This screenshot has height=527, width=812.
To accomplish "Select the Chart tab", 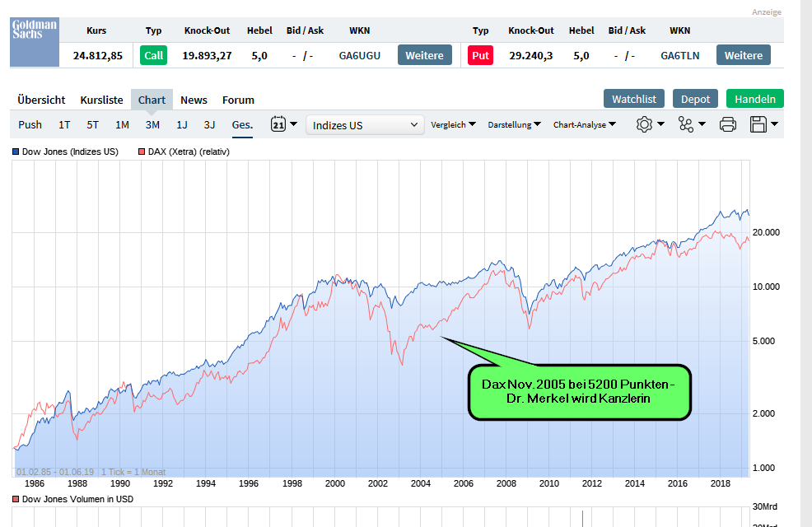I will click(x=152, y=100).
